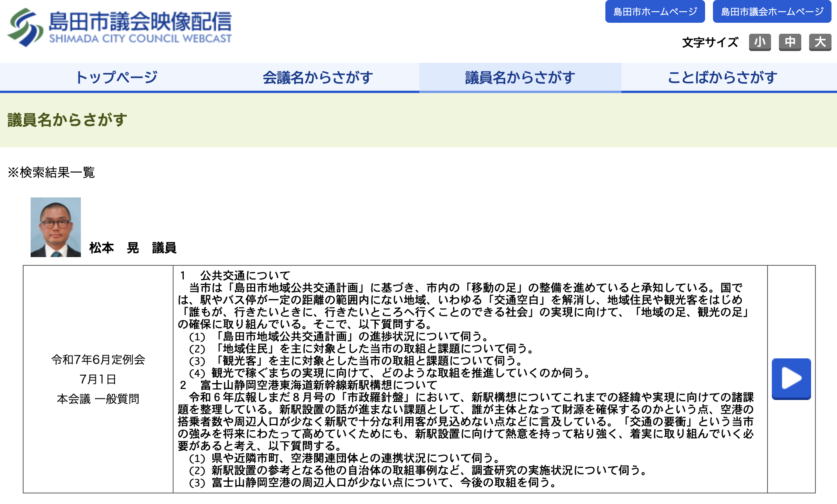Set text size to large (大)

(820, 42)
